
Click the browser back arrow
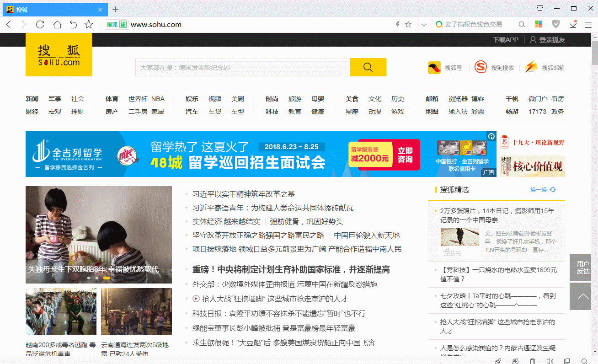[9, 25]
